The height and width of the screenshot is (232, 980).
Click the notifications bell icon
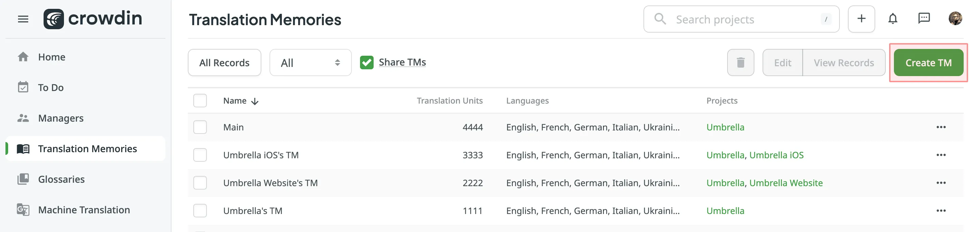(x=893, y=19)
